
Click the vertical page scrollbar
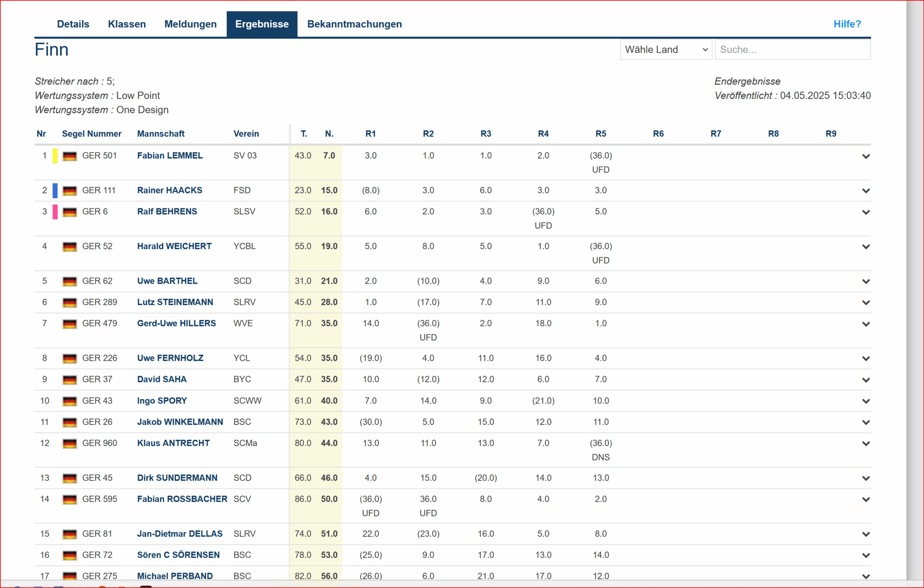click(x=915, y=290)
